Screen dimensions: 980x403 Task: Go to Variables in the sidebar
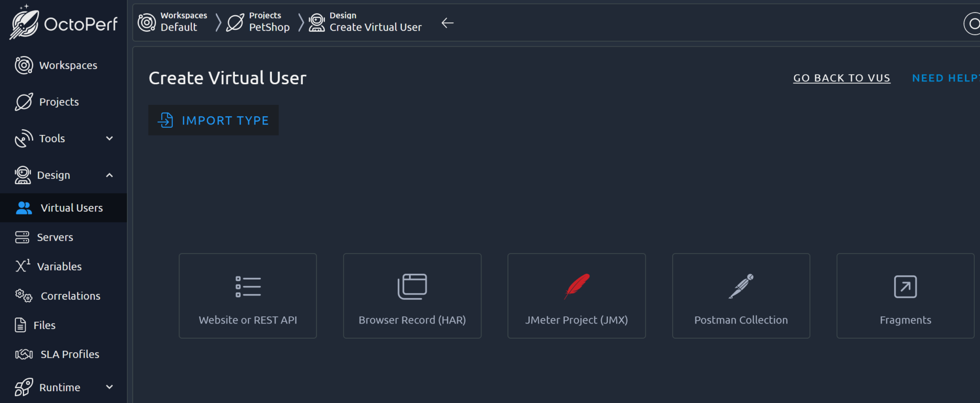click(x=59, y=267)
